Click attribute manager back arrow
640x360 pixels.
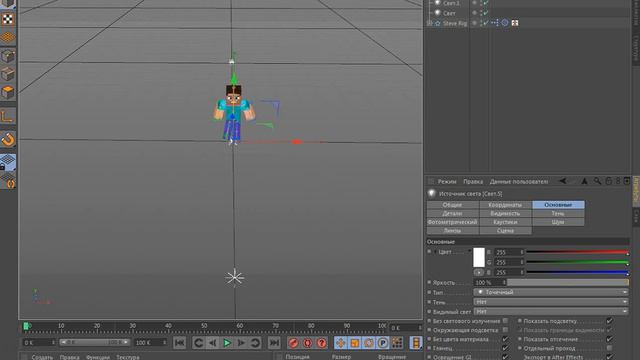[563, 181]
